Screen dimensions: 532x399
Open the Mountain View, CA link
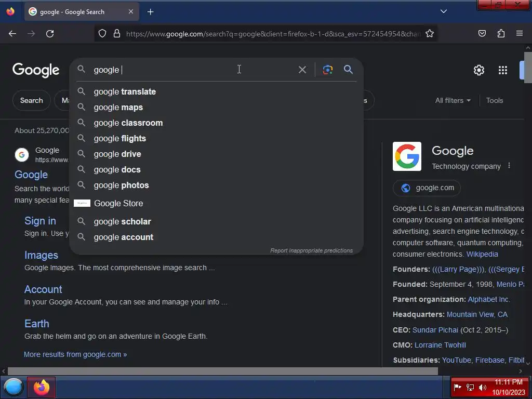[477, 314]
